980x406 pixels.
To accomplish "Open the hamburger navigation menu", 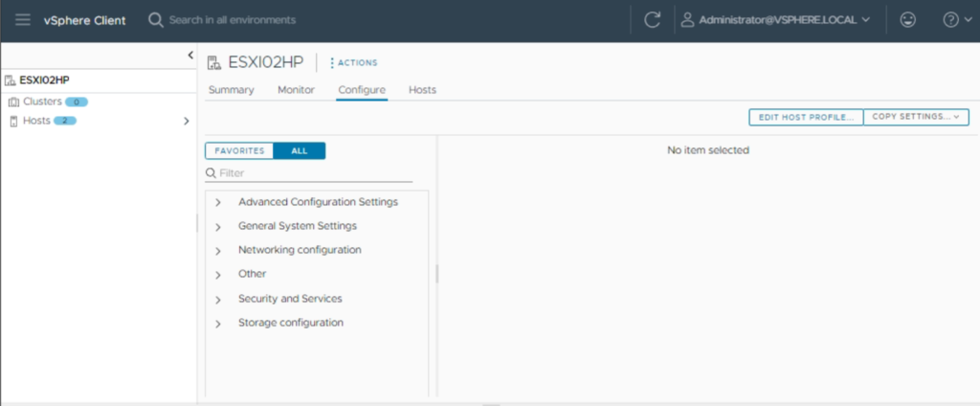I will (23, 20).
